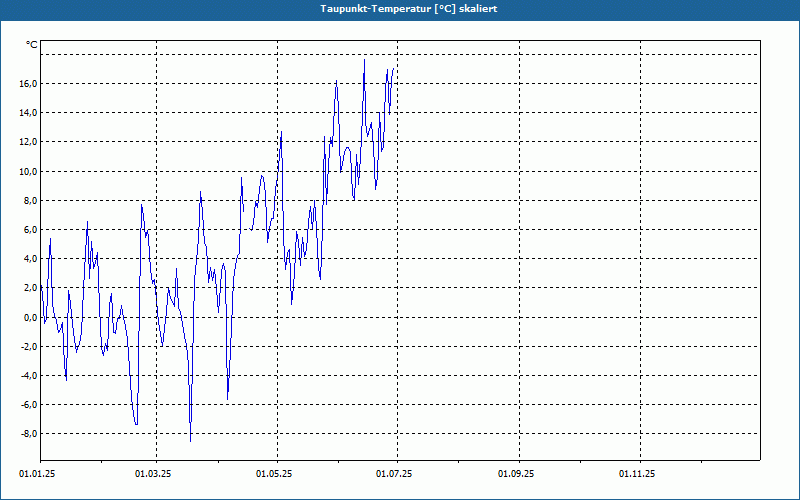
Task: Select the 2,0 y-axis label
Action: 30,288
